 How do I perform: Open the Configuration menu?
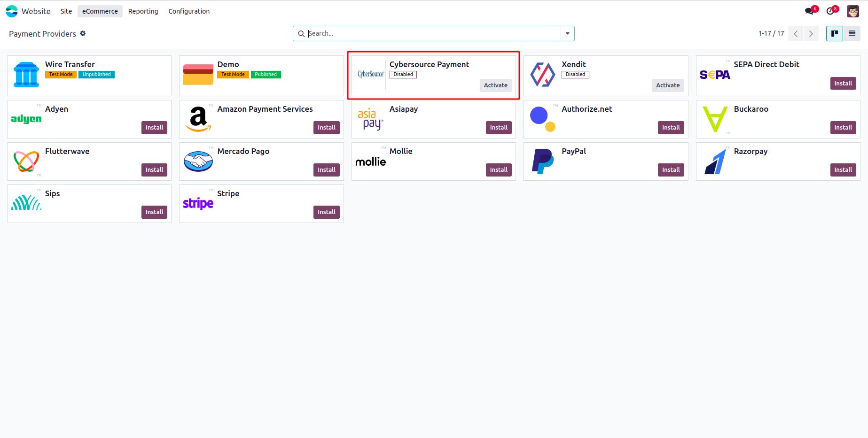(189, 11)
